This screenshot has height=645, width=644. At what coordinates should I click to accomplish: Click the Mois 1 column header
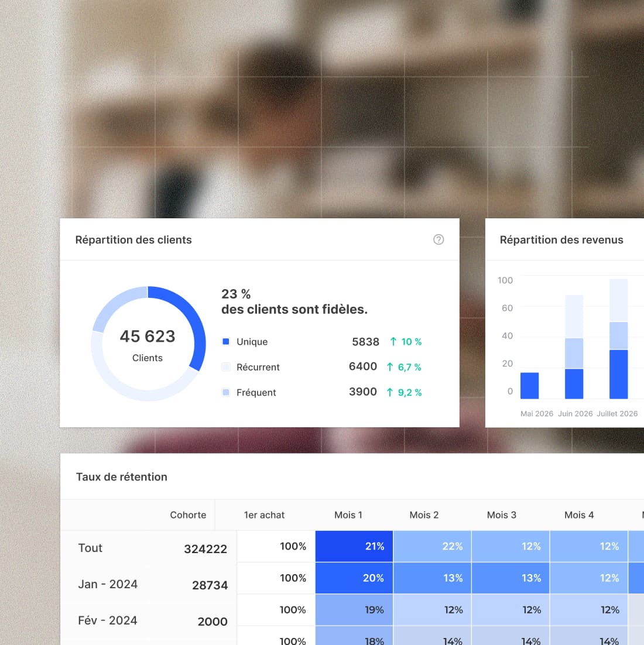pos(348,515)
